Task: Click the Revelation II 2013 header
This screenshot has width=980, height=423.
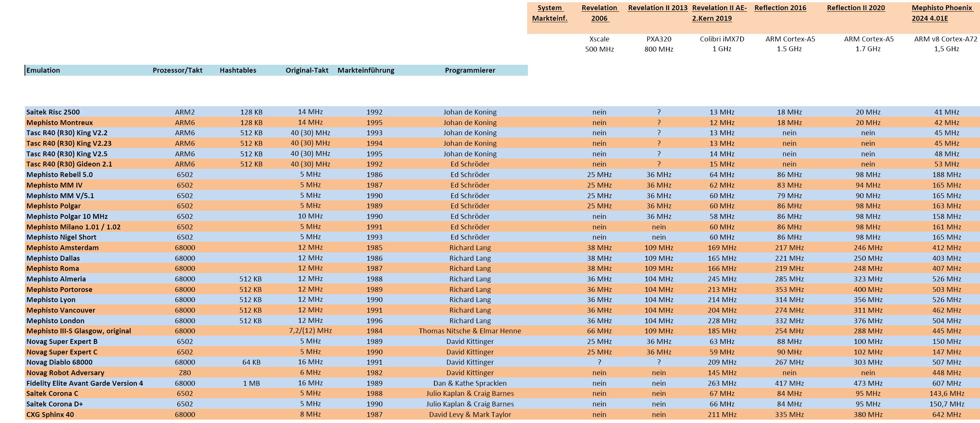Action: pos(658,8)
